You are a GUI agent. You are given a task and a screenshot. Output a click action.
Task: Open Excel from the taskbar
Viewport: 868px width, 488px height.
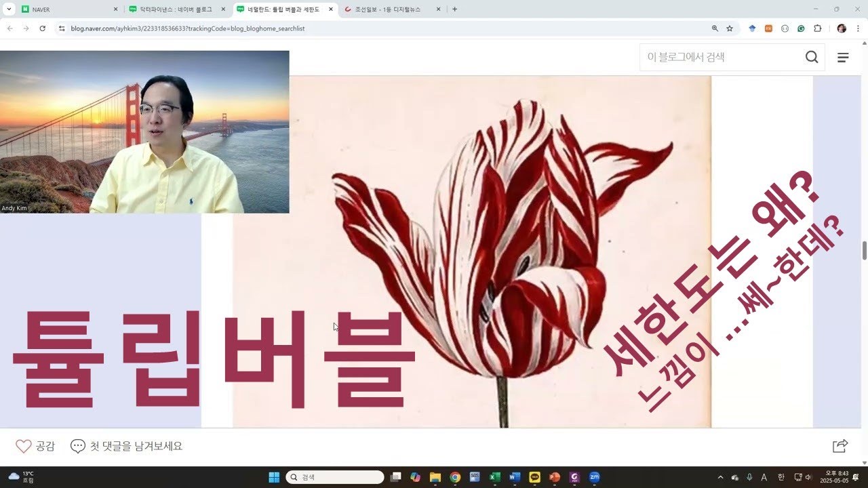point(495,477)
